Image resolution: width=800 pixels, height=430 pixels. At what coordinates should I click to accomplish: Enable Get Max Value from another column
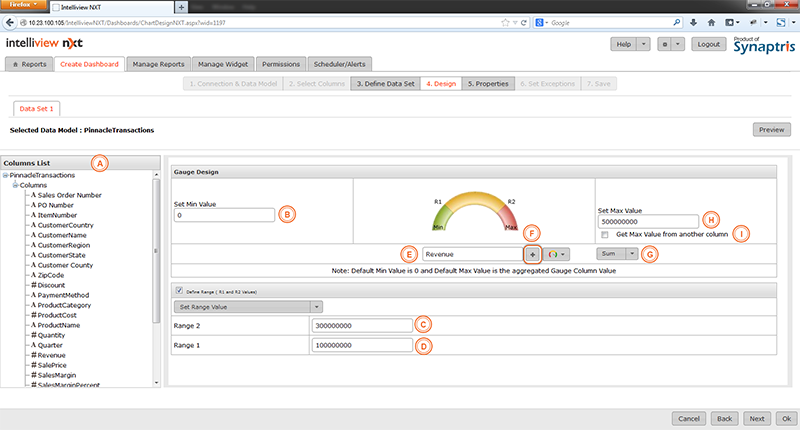(605, 233)
